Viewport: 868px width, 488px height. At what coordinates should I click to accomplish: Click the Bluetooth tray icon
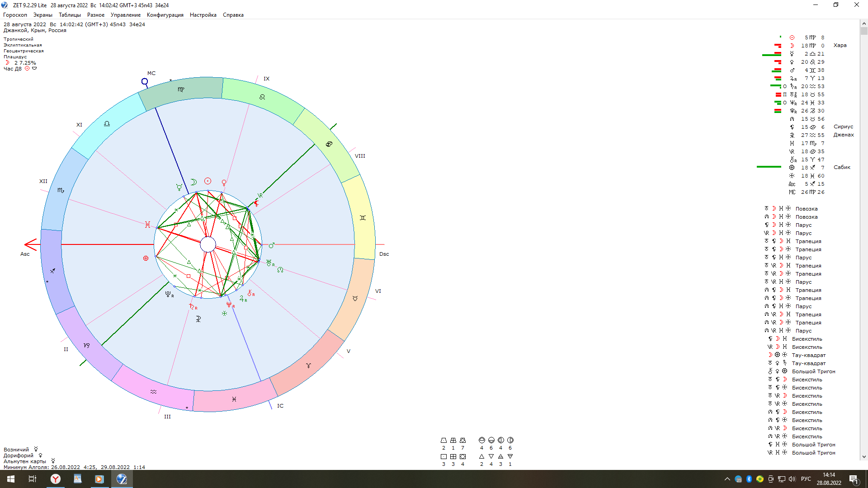(x=749, y=479)
